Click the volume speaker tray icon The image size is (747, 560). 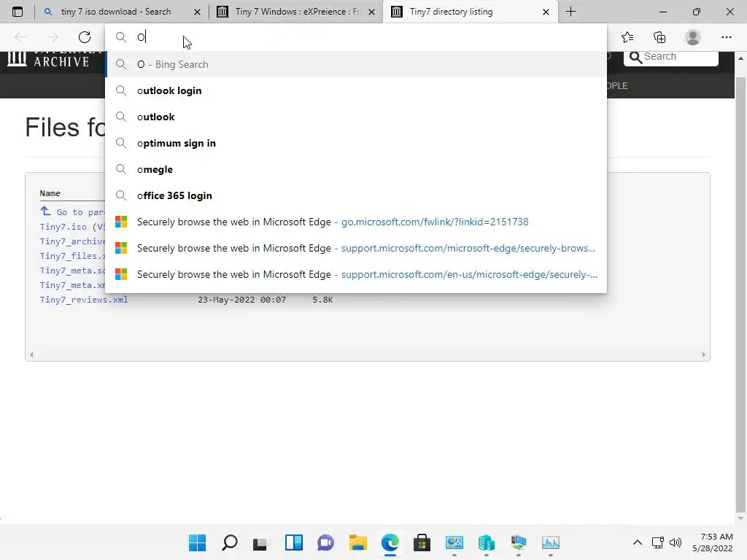coord(676,542)
